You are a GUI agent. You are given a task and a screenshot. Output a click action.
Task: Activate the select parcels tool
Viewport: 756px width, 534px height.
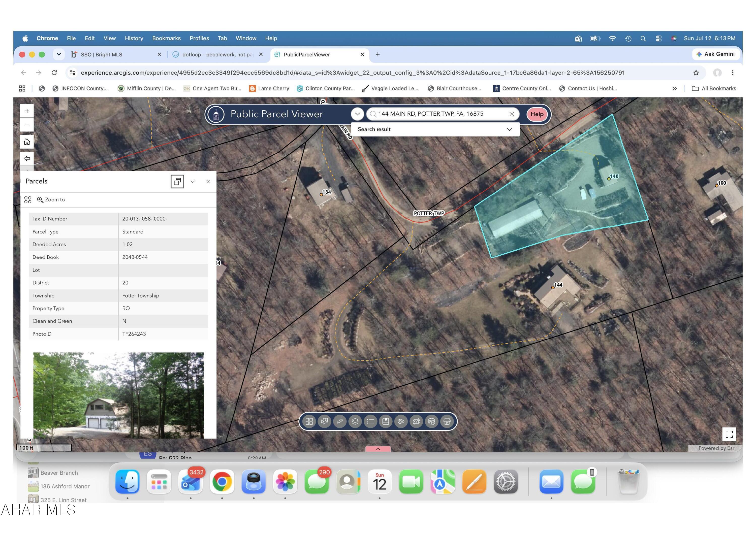[x=324, y=421]
